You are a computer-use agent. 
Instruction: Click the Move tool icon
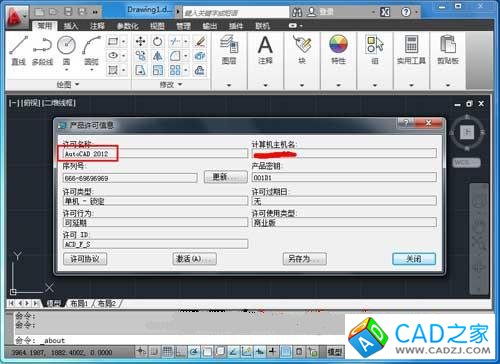(140, 42)
